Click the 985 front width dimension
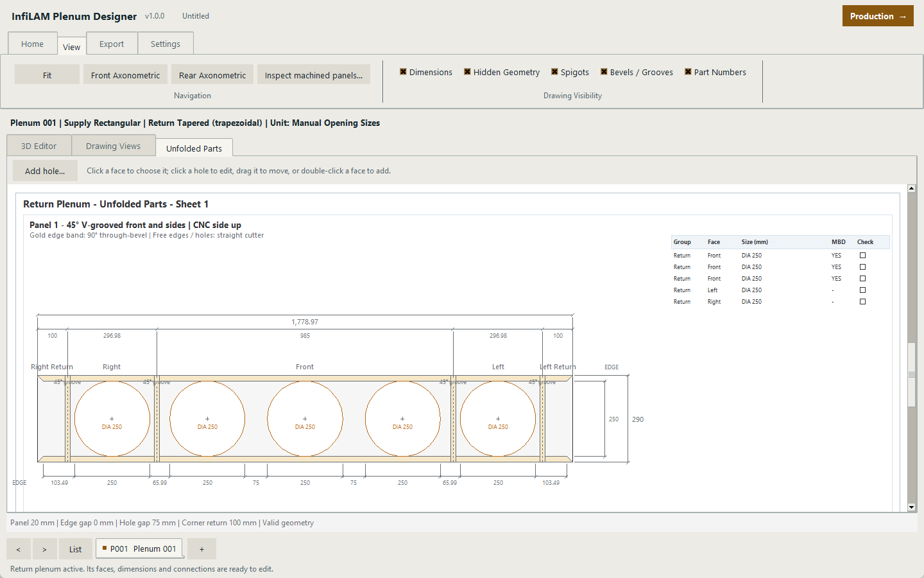Screen dimensions: 924x578 (305, 335)
